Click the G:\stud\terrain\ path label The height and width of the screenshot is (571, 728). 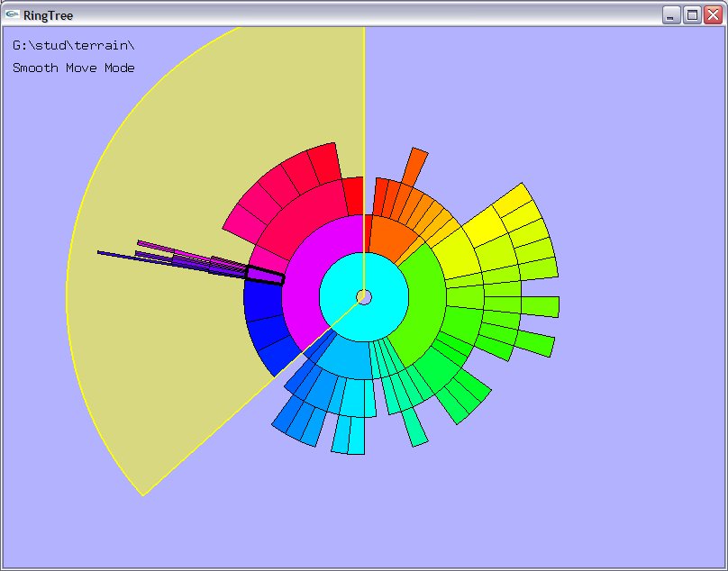tap(73, 46)
